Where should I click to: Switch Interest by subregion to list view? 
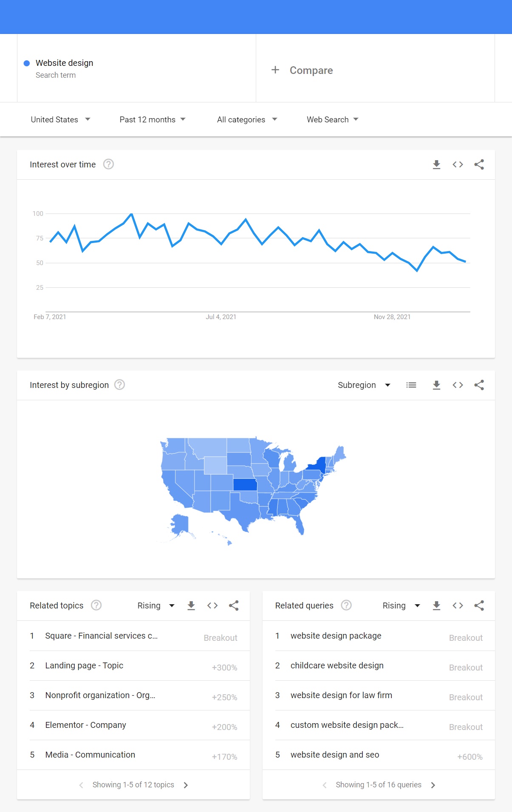point(411,385)
